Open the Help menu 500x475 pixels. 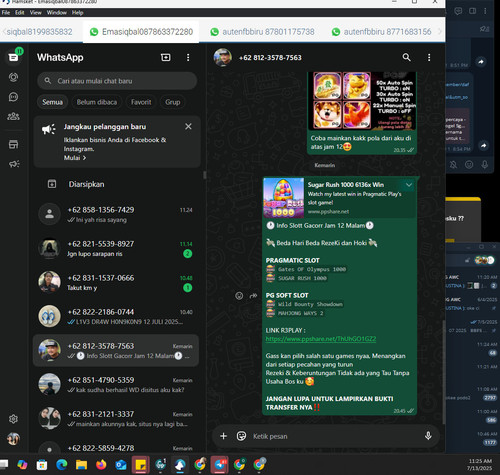(77, 13)
